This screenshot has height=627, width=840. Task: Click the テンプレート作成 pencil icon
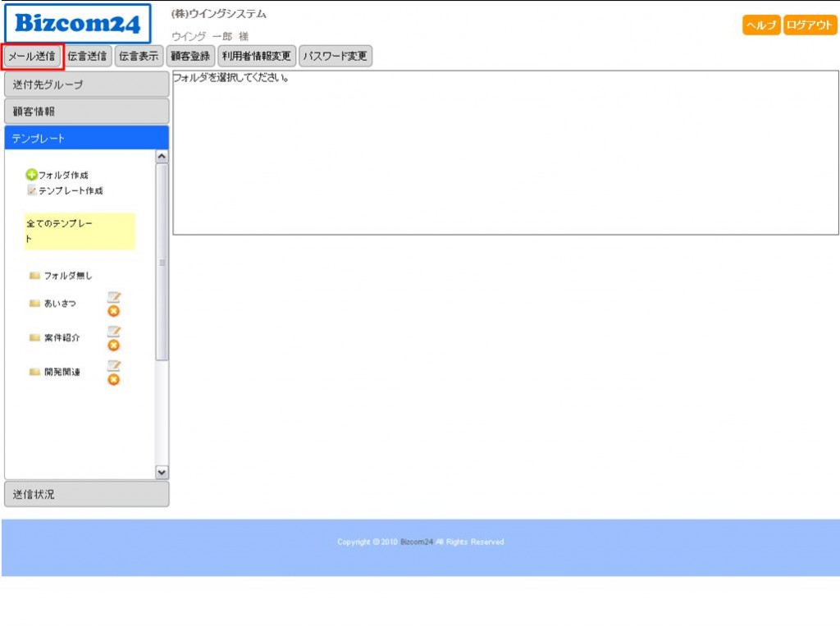[32, 190]
